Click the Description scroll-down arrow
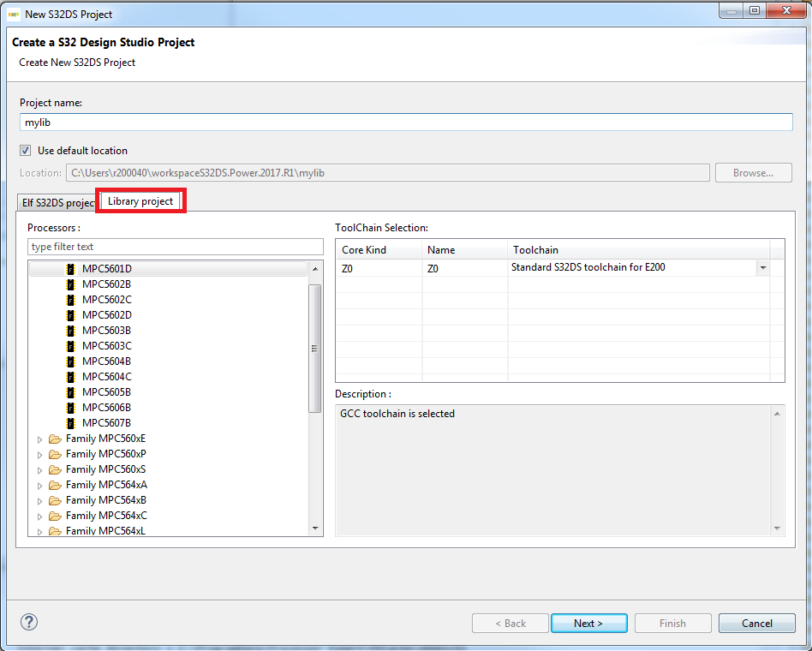This screenshot has height=651, width=812. click(777, 529)
